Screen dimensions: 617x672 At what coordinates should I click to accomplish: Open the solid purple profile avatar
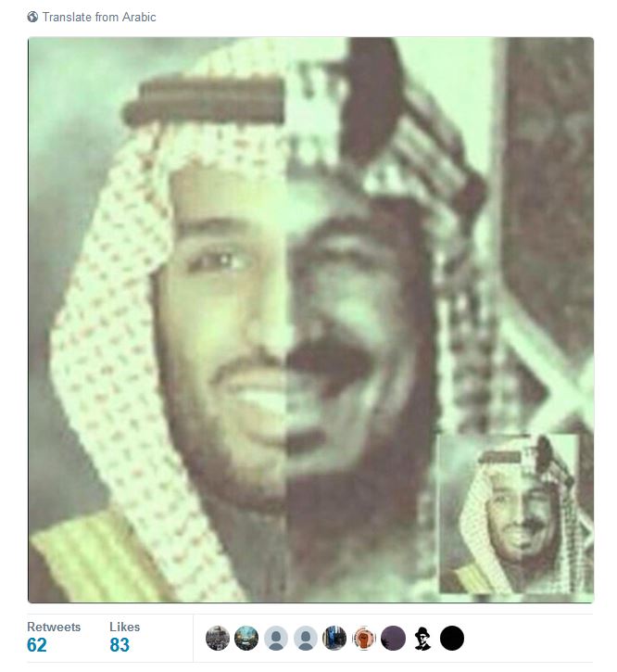point(394,638)
